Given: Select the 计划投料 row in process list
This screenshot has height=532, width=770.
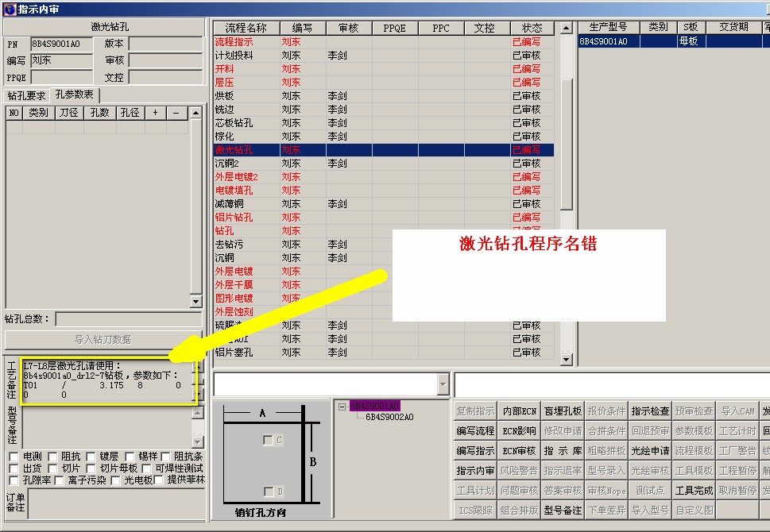Looking at the screenshot, I should (x=384, y=56).
